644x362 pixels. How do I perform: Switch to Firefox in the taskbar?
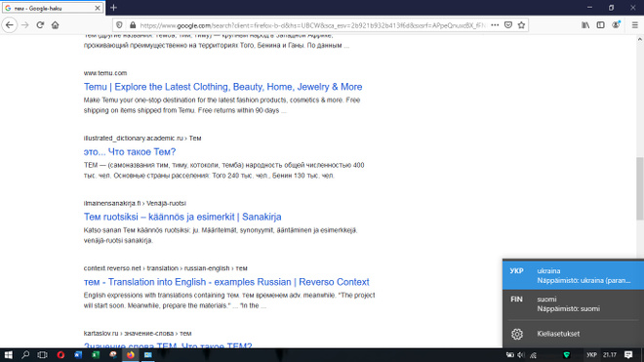130,355
